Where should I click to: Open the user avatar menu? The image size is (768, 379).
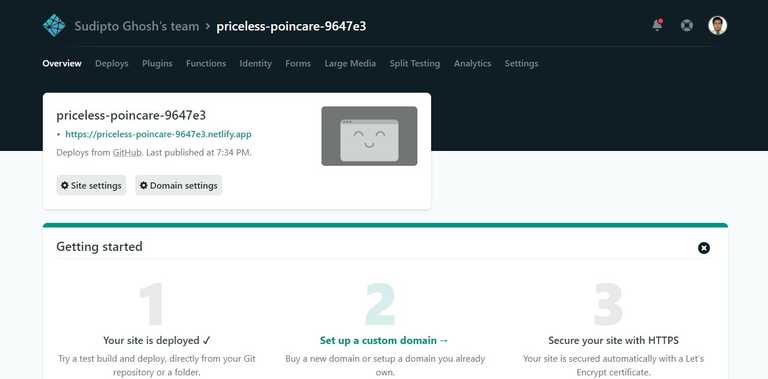pos(718,25)
